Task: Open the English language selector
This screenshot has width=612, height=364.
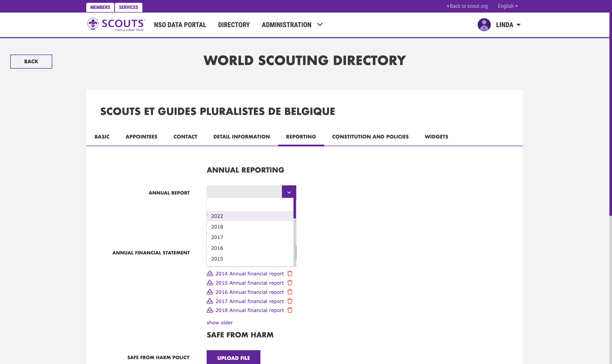Action: 508,6
